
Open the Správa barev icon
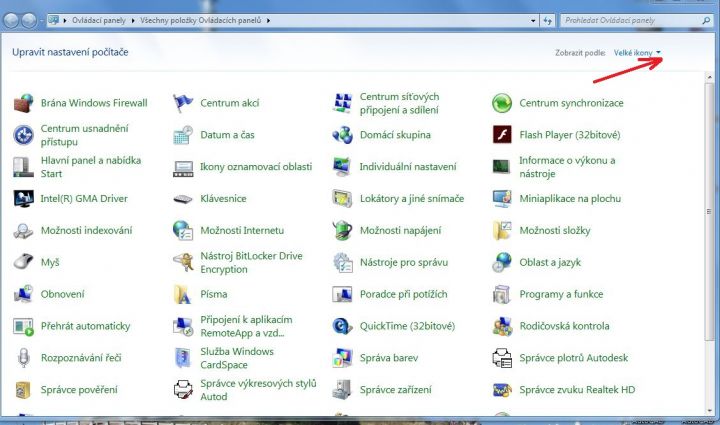click(343, 358)
